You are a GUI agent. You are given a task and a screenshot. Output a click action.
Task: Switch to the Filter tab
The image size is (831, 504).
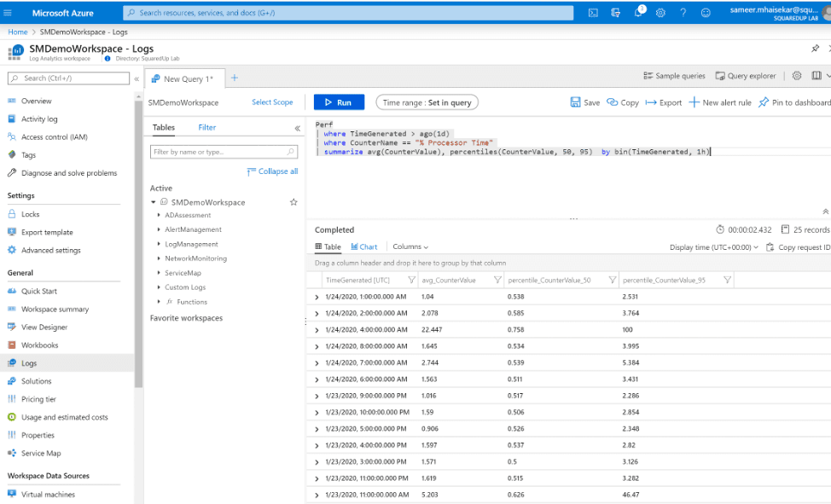point(207,127)
